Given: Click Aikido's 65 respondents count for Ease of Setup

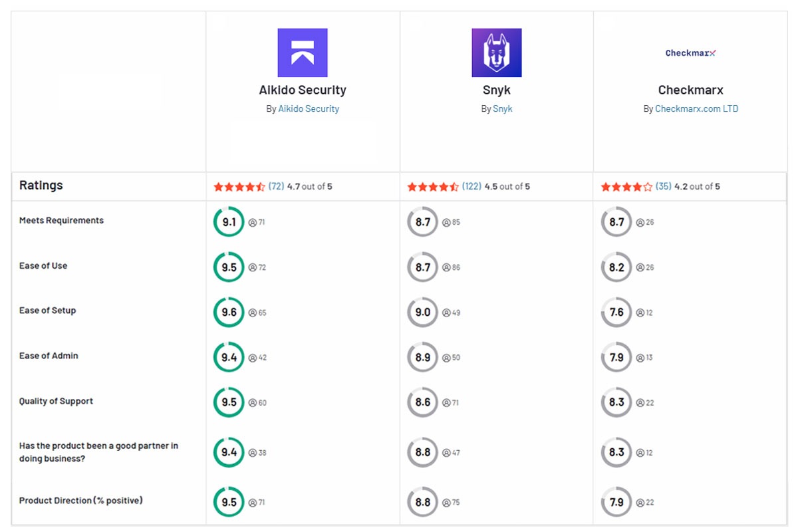Looking at the screenshot, I should pyautogui.click(x=257, y=313).
